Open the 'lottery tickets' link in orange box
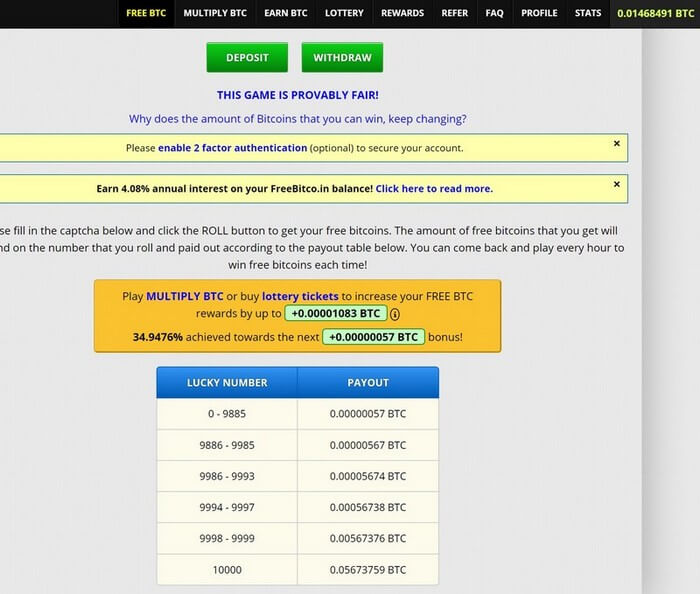700x594 pixels. click(300, 297)
